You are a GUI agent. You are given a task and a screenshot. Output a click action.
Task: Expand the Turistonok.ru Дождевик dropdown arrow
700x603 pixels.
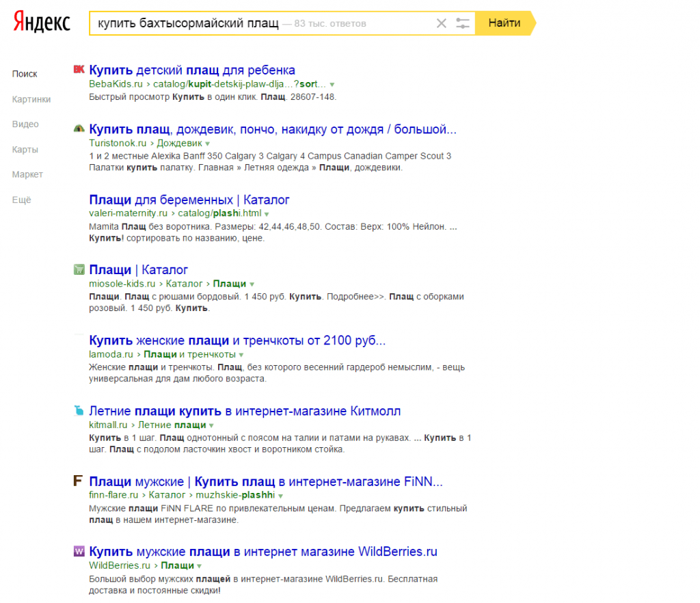pos(208,144)
